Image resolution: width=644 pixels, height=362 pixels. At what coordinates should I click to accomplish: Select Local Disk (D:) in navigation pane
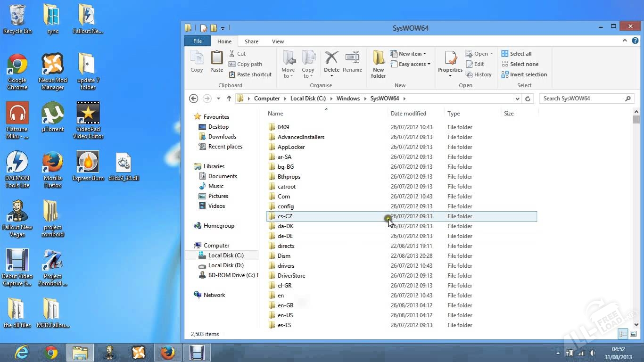coord(226,265)
